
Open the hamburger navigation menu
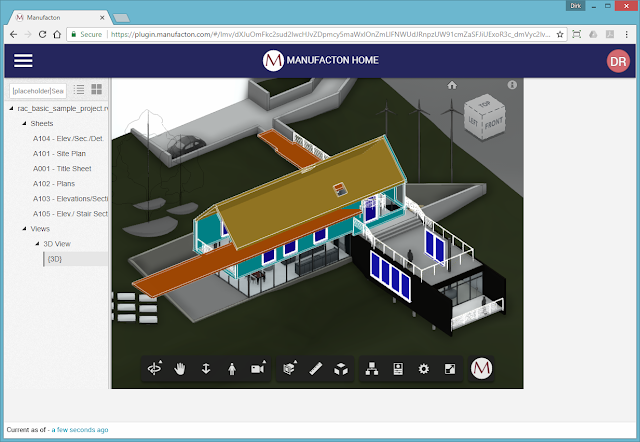[x=23, y=60]
